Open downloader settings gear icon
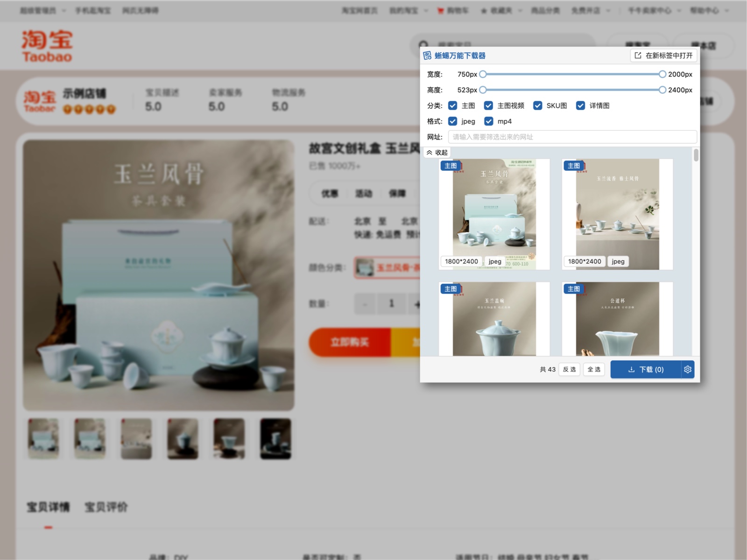This screenshot has width=747, height=560. coord(688,369)
